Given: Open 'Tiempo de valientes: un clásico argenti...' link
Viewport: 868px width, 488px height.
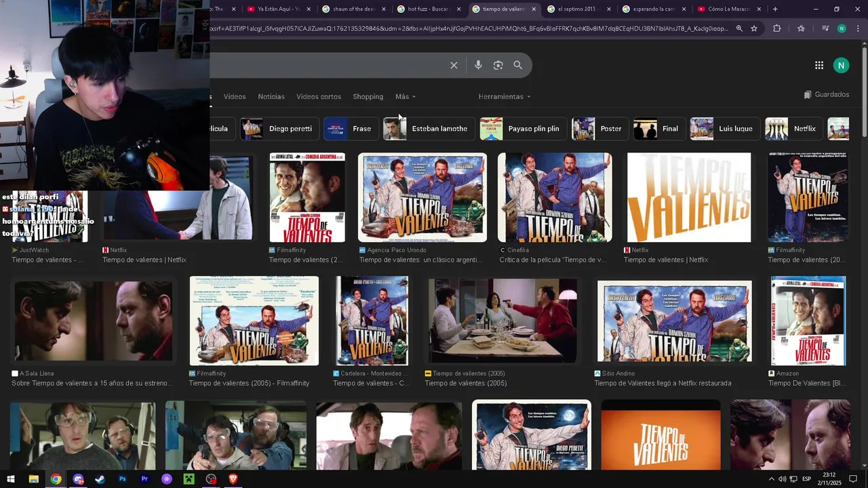Looking at the screenshot, I should pos(420,260).
